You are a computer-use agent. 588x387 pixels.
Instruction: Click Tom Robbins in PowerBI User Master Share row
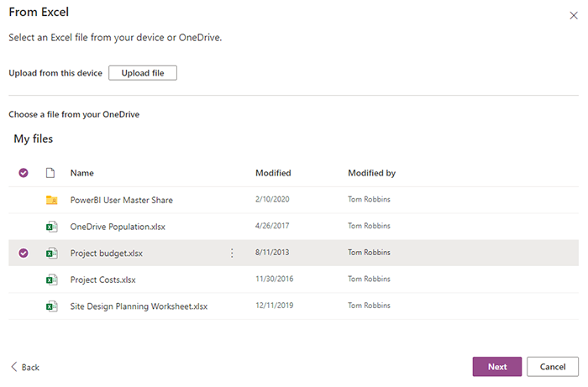(x=369, y=199)
